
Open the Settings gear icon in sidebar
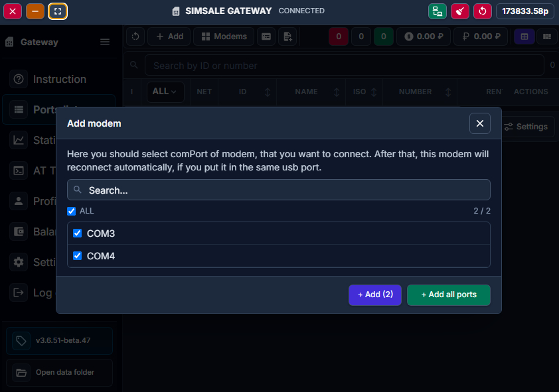19,262
